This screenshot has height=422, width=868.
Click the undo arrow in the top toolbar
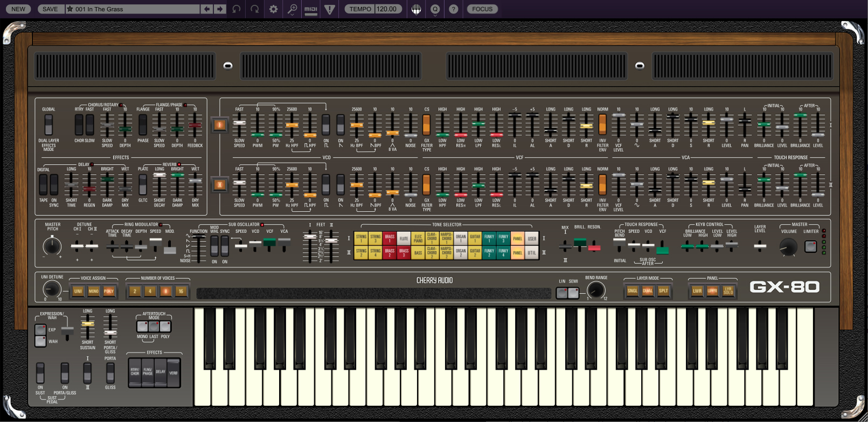tap(236, 9)
